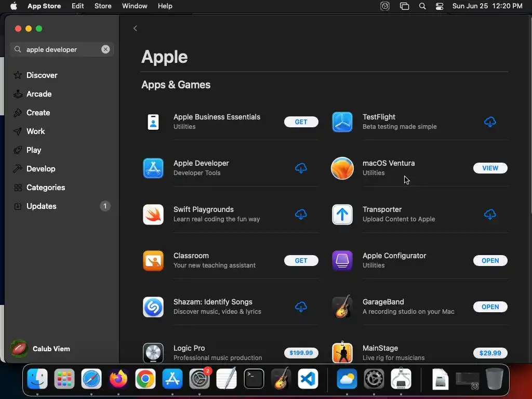Open Apple Configurator
This screenshot has width=532, height=399.
point(490,261)
